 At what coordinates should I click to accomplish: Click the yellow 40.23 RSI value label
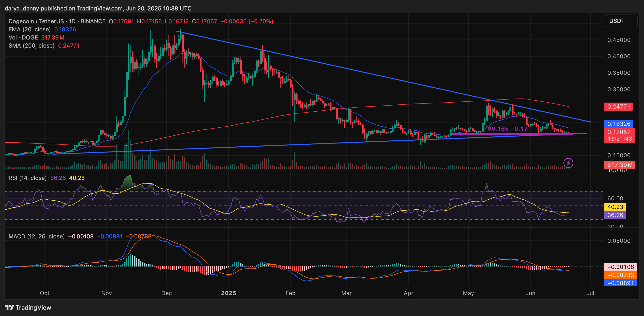[x=615, y=207]
